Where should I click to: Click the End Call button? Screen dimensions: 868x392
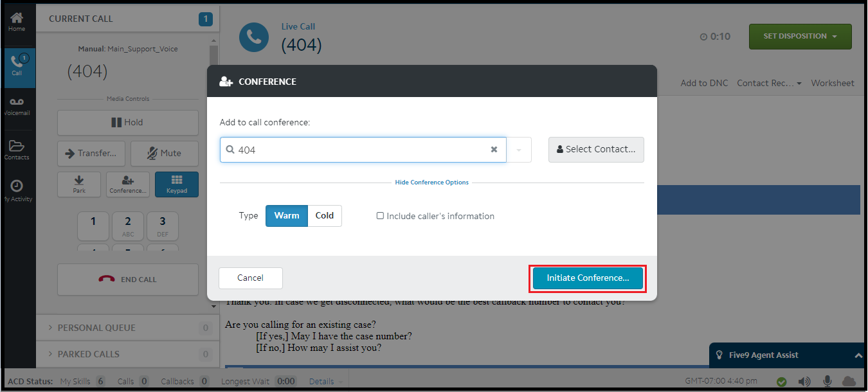point(128,280)
